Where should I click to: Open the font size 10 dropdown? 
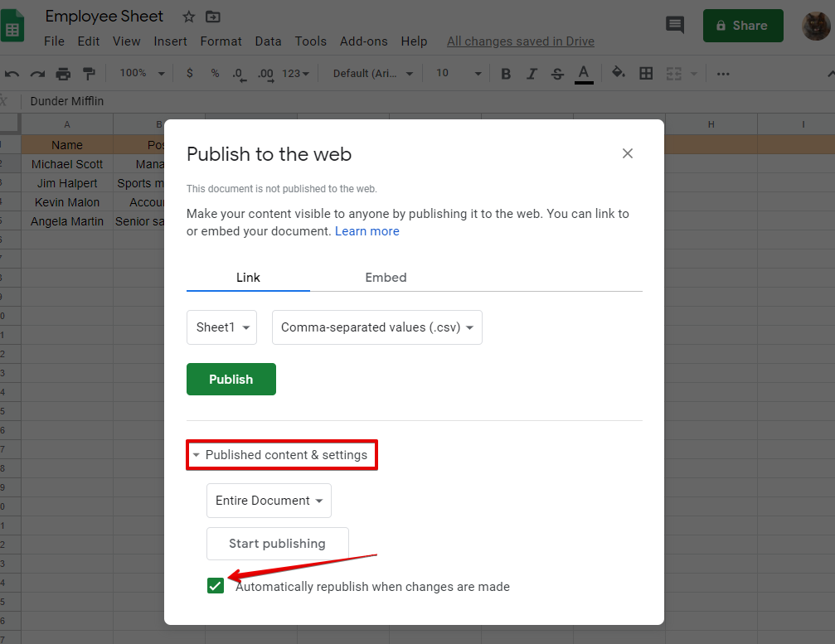(458, 74)
